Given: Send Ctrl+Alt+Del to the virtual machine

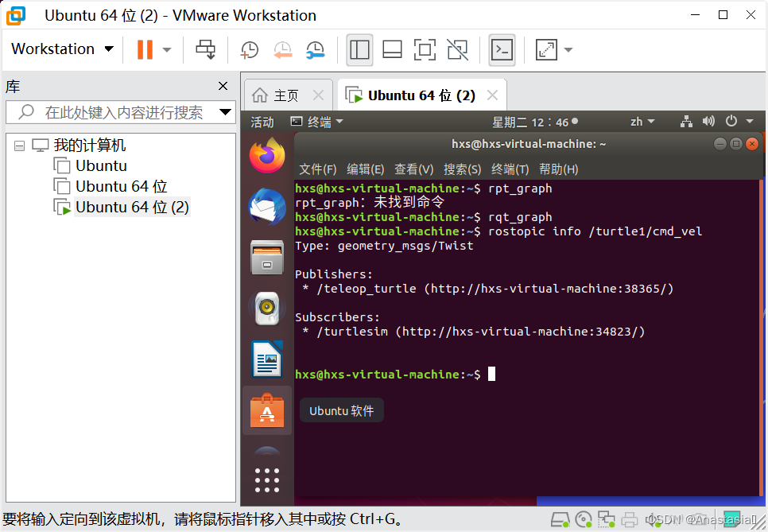Looking at the screenshot, I should [x=205, y=49].
